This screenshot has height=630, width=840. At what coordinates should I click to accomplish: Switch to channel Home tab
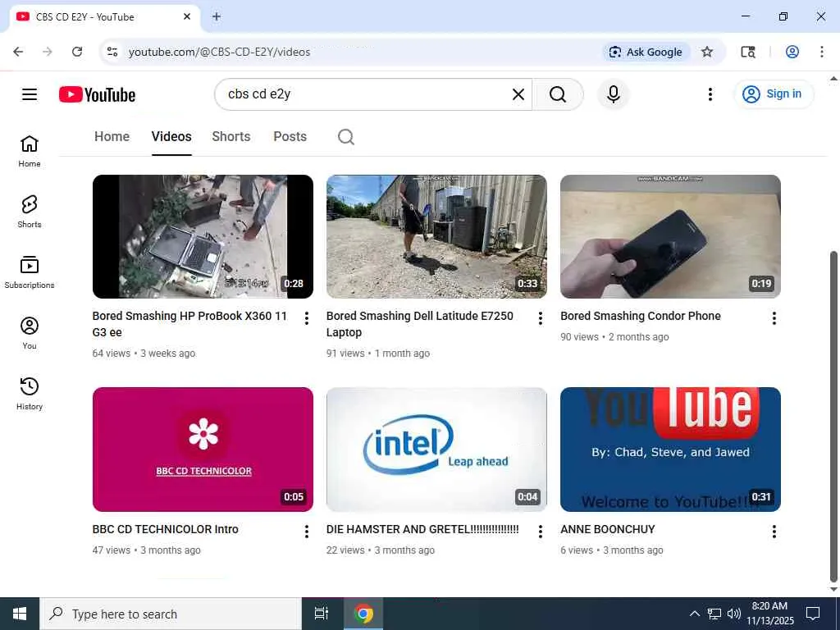[x=112, y=137]
